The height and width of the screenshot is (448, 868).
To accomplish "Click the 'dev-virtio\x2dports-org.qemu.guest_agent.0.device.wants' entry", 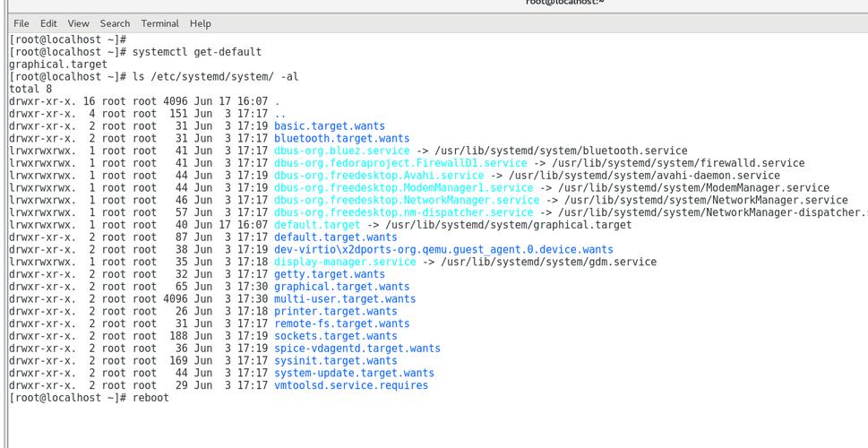I will point(443,250).
